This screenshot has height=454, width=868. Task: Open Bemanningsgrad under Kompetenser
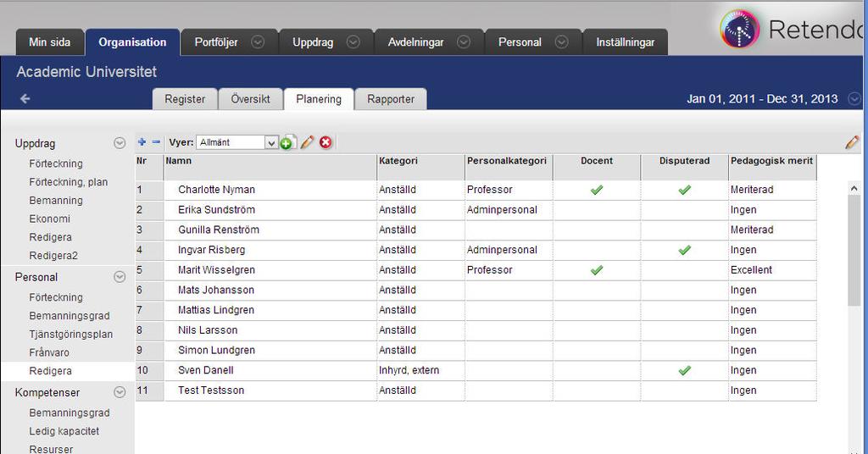click(x=70, y=412)
